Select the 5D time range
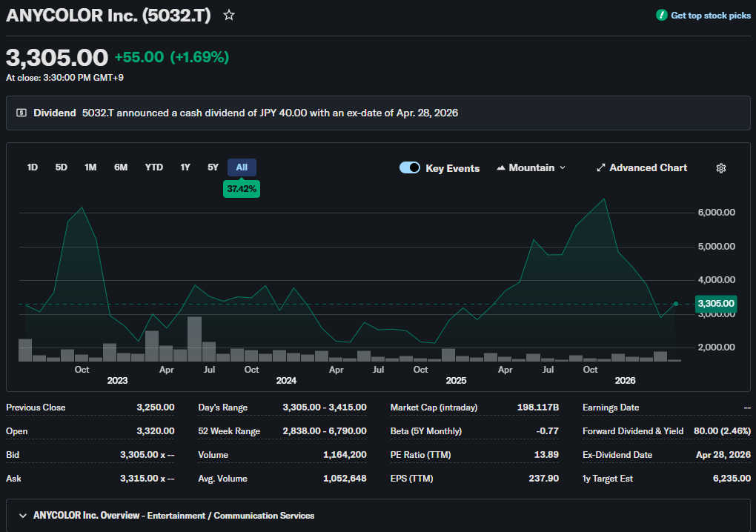756x532 pixels. 62,167
